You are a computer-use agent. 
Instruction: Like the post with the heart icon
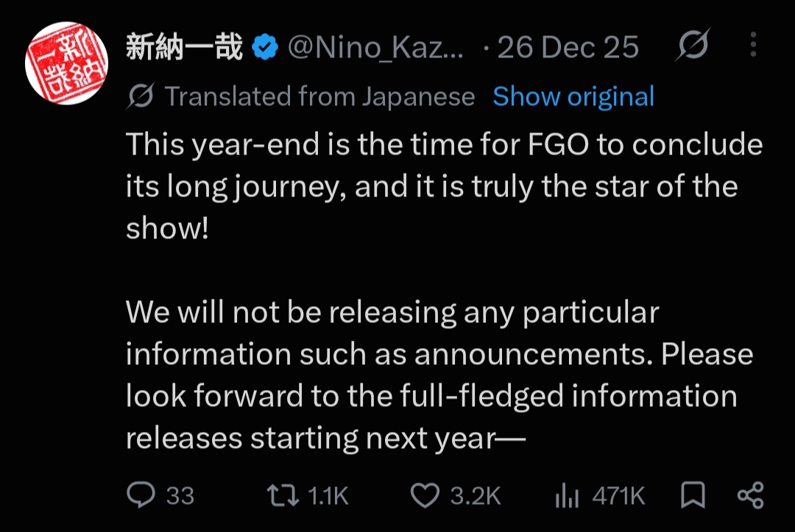425,495
